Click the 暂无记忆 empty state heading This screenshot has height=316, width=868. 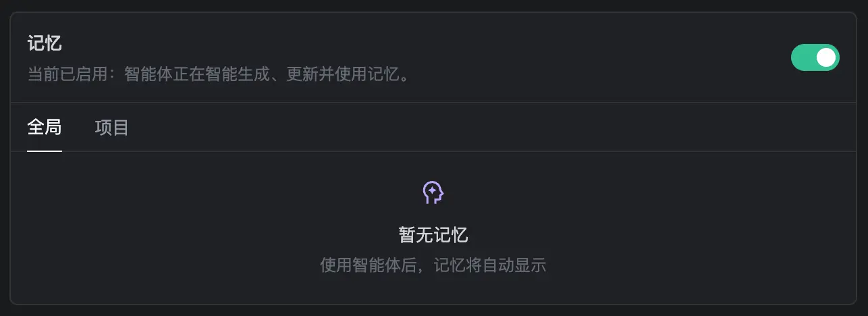tap(433, 235)
